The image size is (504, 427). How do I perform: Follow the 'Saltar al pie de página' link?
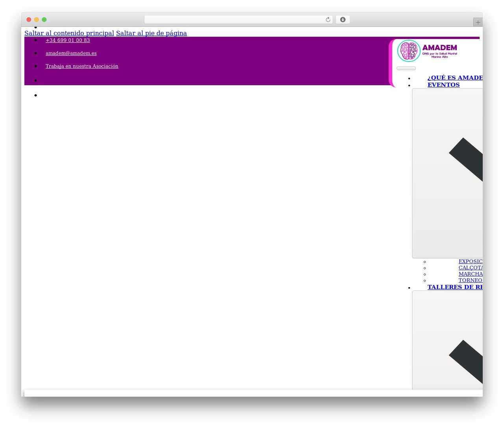(x=152, y=33)
